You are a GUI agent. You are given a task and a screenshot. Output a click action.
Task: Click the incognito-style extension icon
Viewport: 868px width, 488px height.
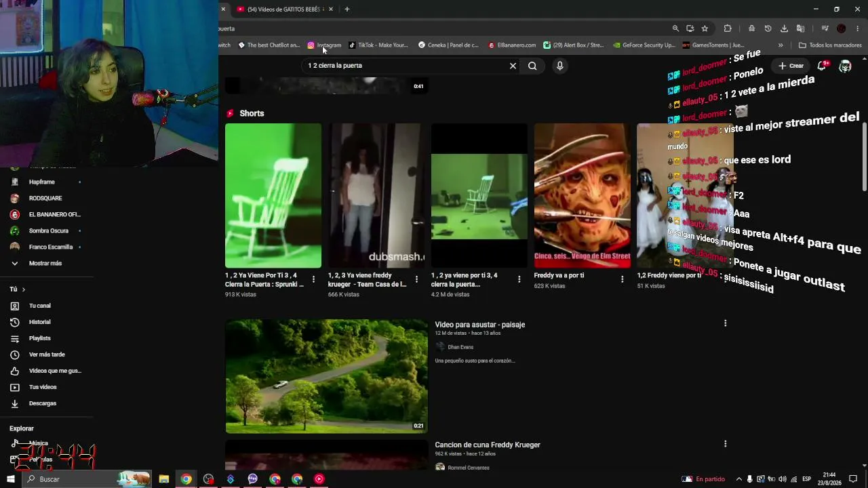click(751, 28)
